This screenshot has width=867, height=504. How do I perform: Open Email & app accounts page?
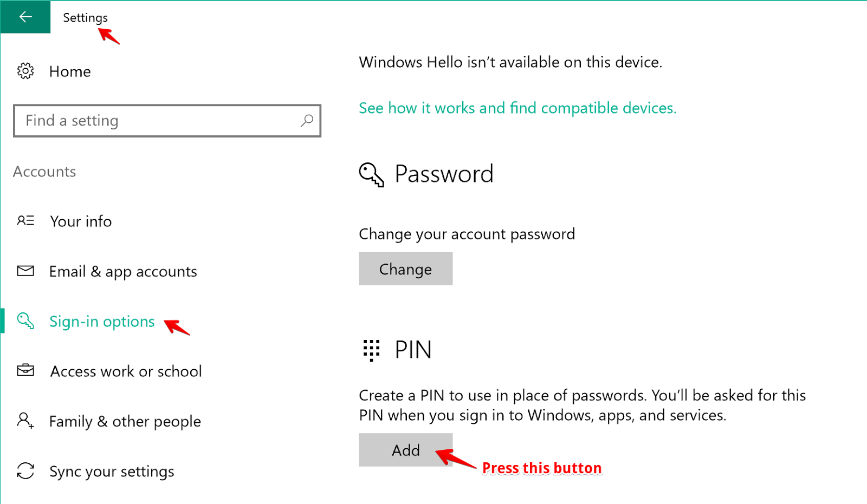pyautogui.click(x=123, y=271)
